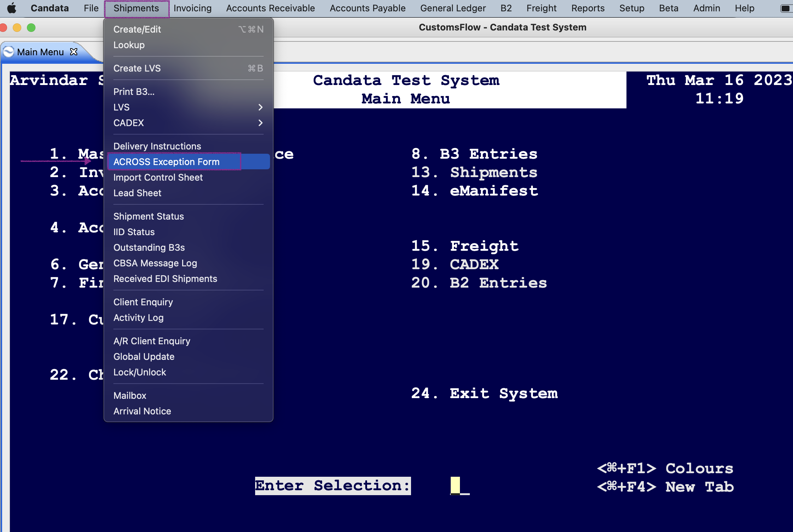This screenshot has height=532, width=793.
Task: Open Shipment Status menu entry
Action: (188, 216)
